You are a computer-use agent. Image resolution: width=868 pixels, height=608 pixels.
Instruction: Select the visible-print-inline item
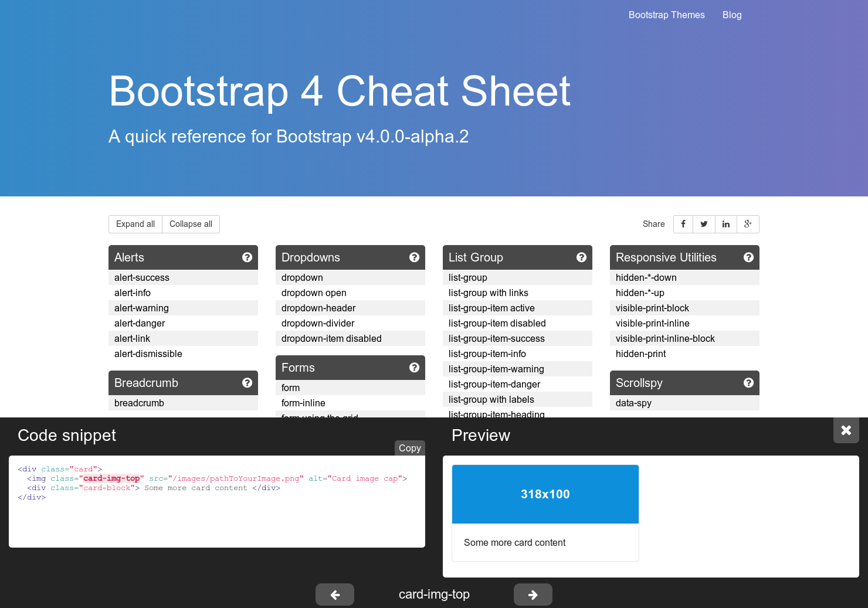[684, 323]
